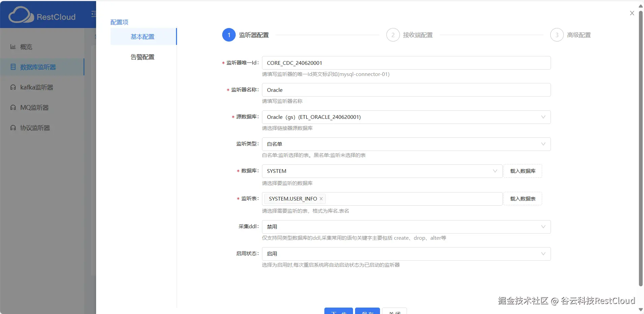Open the 数据库 dropdown showing SYSTEM

tap(382, 171)
